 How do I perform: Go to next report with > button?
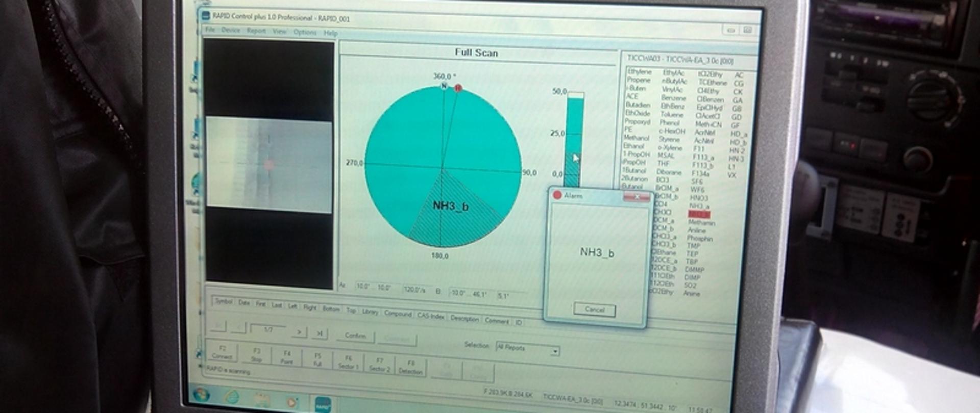coord(299,332)
